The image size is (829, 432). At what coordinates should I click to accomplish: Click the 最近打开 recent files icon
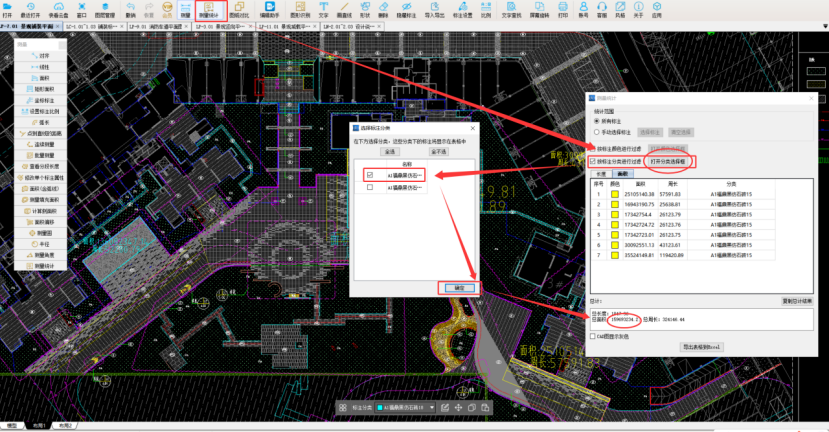(x=32, y=10)
